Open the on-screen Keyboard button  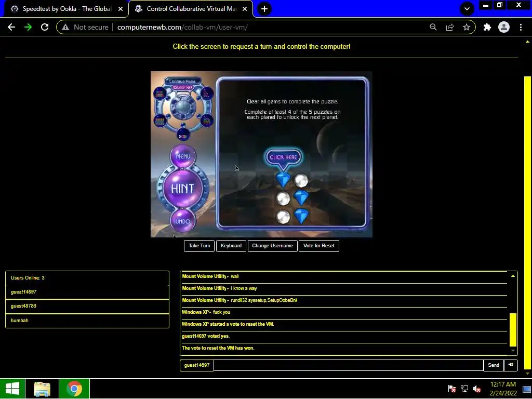point(231,246)
